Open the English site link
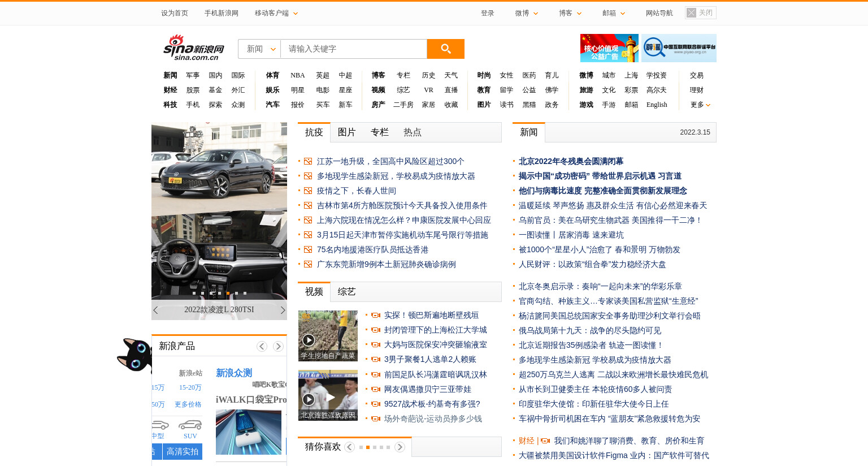 point(657,105)
